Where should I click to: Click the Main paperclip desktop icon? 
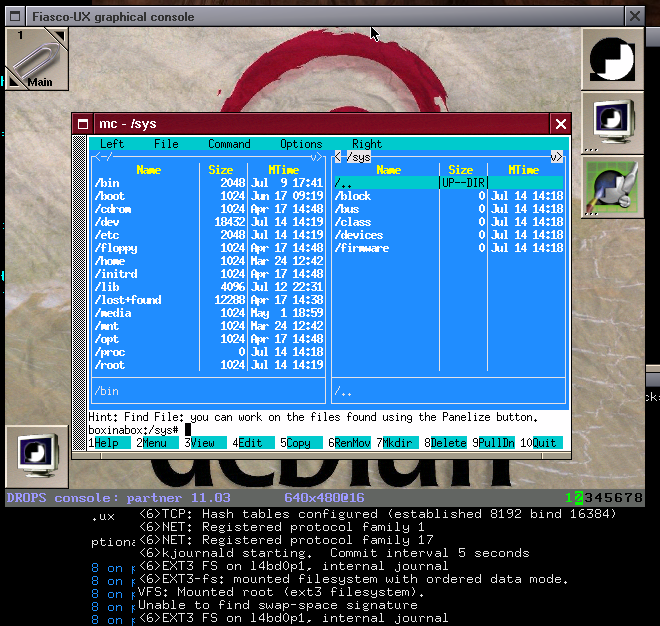coord(37,59)
